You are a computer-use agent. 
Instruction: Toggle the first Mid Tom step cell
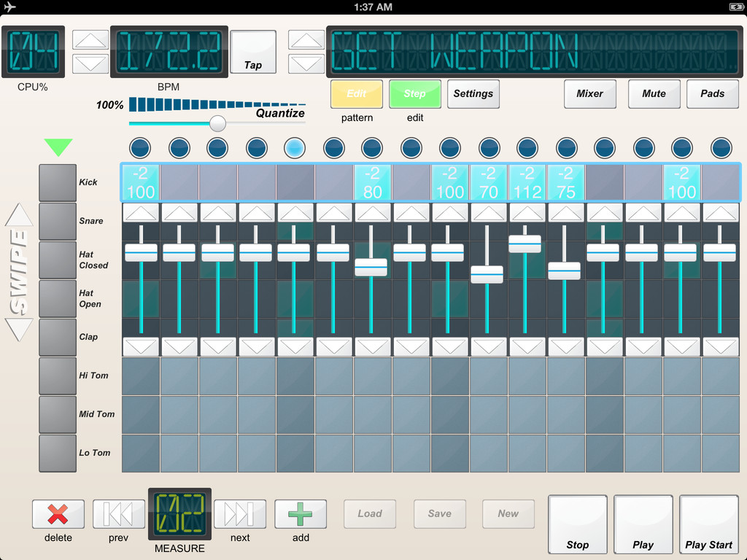[x=141, y=415]
